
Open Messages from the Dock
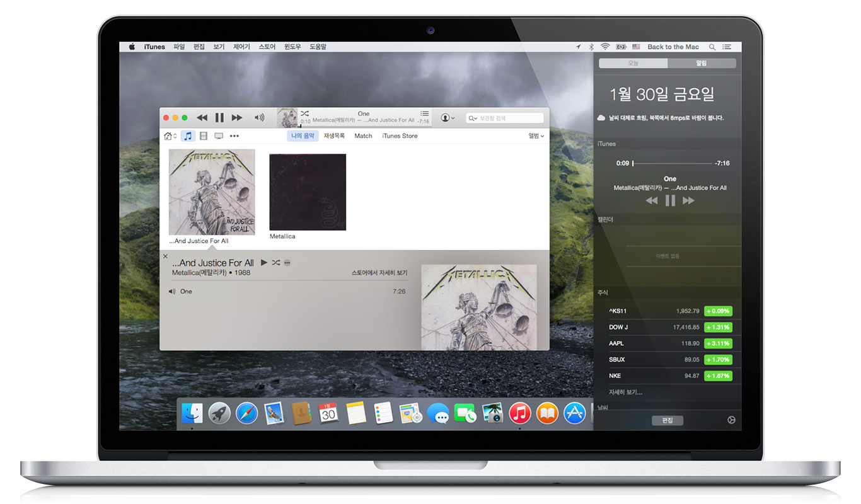tap(438, 413)
